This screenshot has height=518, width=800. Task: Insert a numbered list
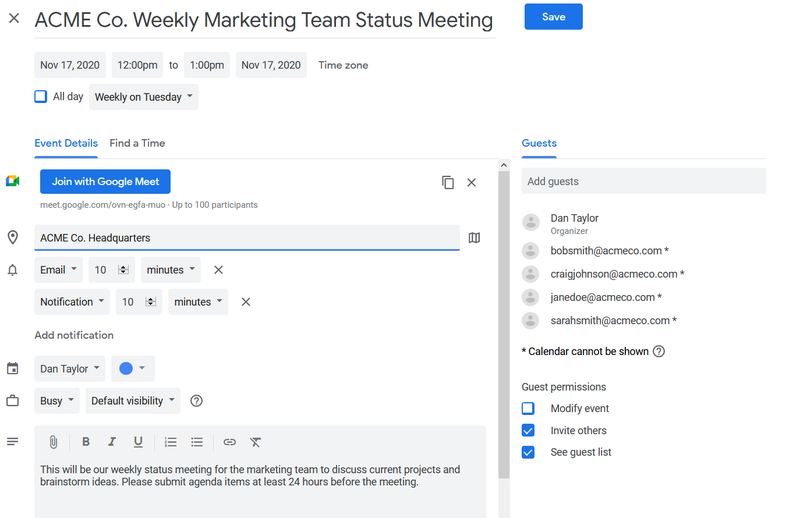pos(170,442)
